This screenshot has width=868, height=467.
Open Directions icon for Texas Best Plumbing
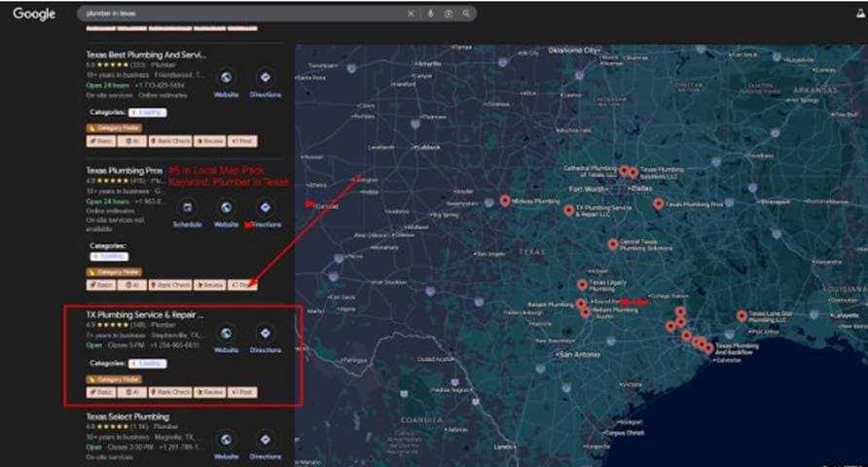(265, 77)
